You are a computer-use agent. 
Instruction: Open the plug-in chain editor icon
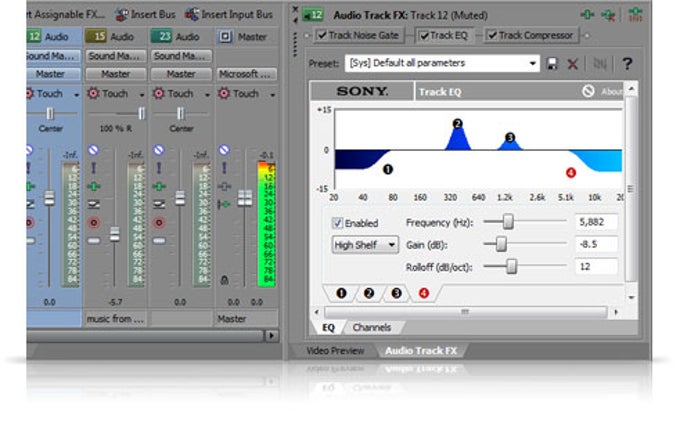[x=587, y=15]
